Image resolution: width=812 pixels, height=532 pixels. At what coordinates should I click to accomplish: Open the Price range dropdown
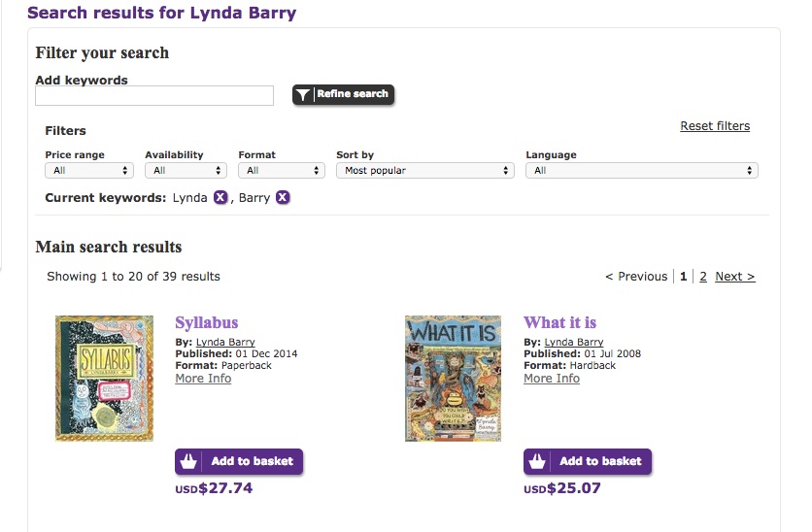coord(88,170)
